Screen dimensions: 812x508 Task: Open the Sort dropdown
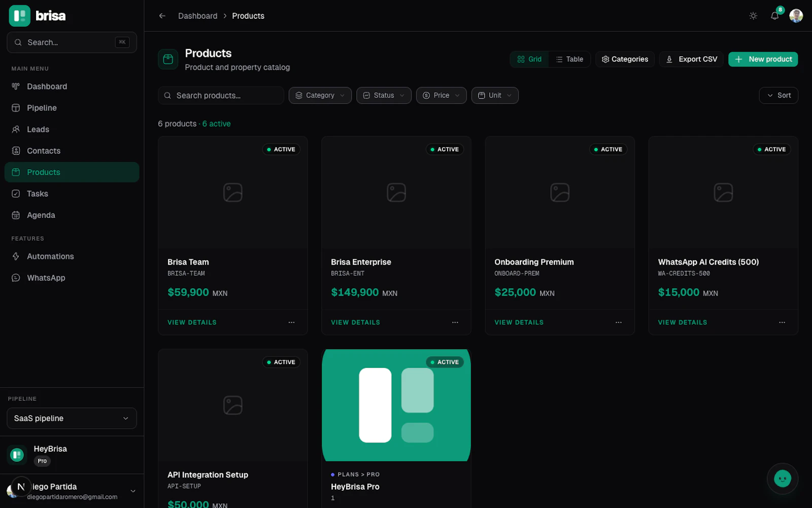pyautogui.click(x=779, y=96)
